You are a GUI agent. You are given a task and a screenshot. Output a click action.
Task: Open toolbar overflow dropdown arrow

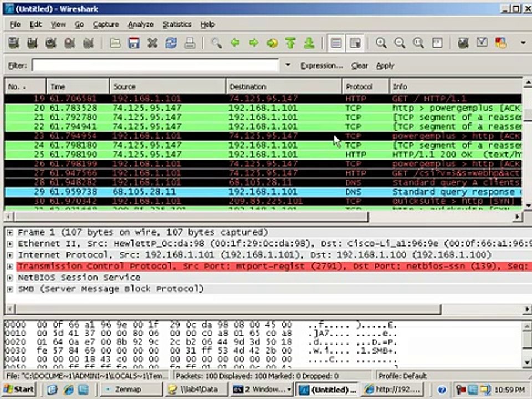pyautogui.click(x=523, y=43)
